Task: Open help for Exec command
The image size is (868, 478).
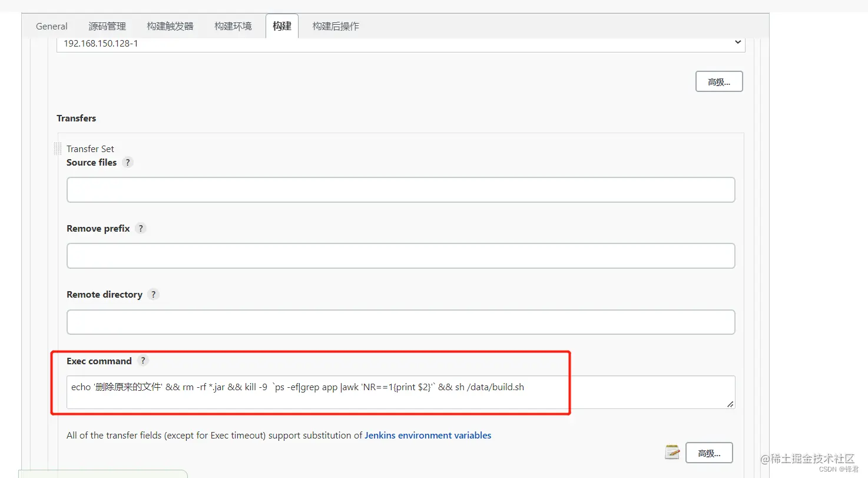Action: tap(143, 361)
